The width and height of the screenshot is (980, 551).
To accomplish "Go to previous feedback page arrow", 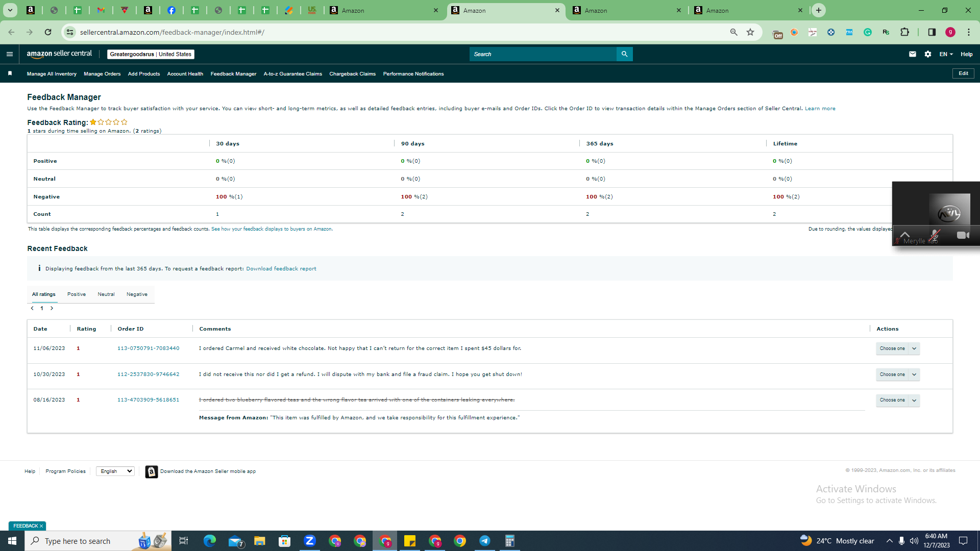I will (32, 308).
